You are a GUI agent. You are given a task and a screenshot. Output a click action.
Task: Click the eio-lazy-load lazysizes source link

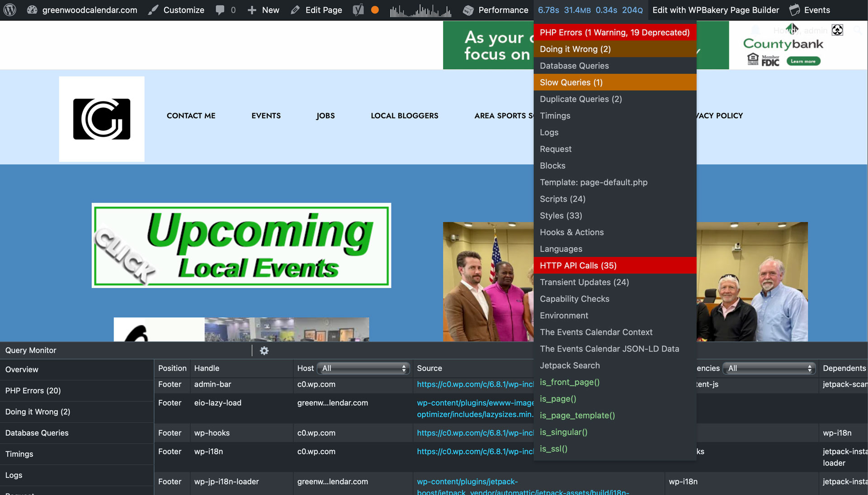click(475, 409)
